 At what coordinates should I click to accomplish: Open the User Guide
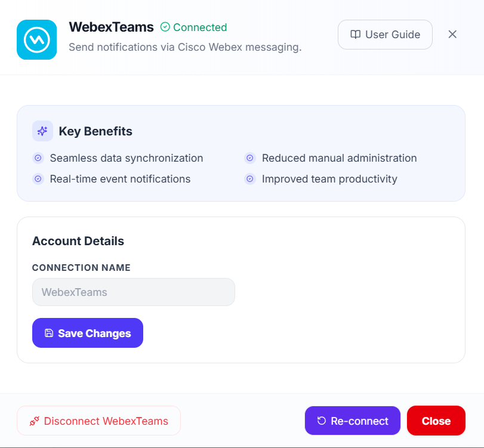(x=385, y=35)
